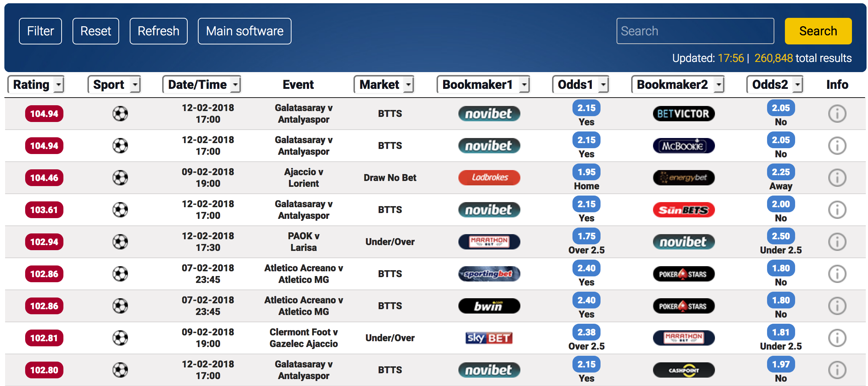Click soccer ball icon in 104.46 rating row

120,178
